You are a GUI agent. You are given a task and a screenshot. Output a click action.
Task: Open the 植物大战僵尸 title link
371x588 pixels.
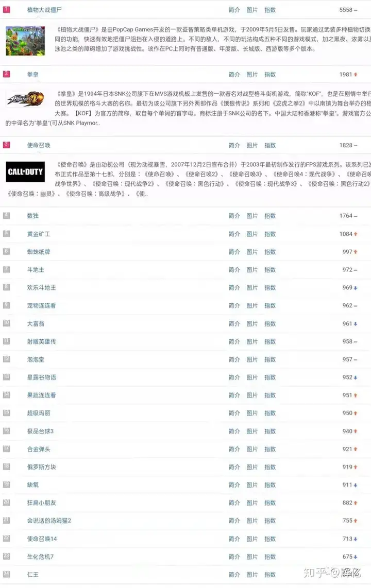44,10
